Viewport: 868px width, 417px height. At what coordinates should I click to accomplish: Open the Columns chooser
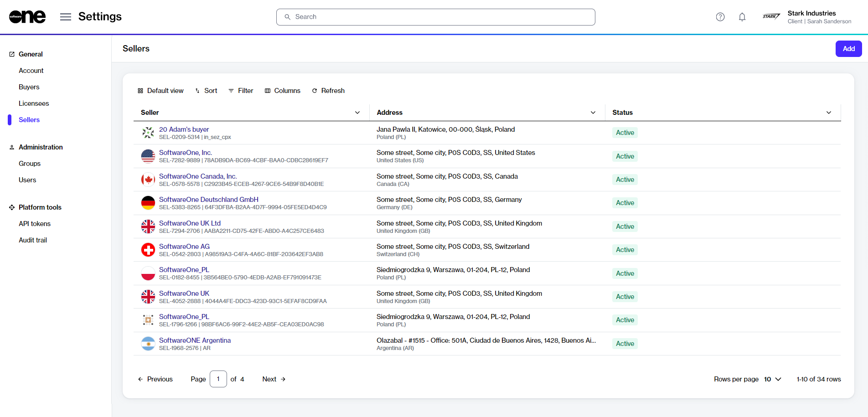click(283, 91)
